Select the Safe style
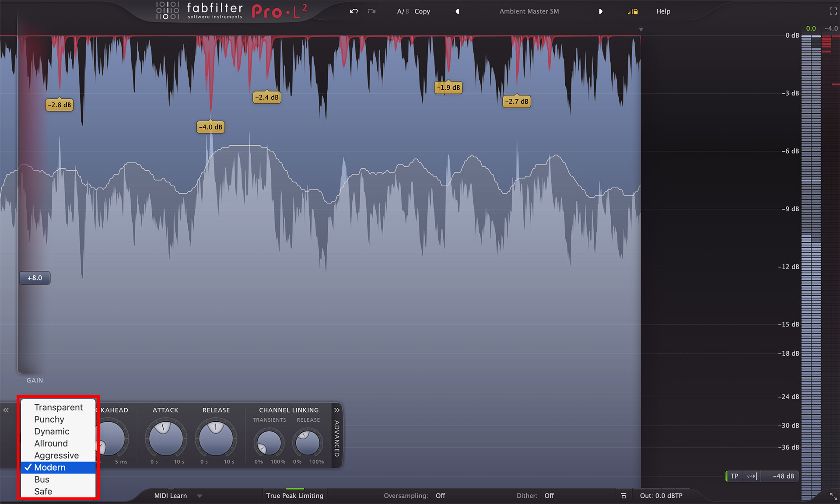Screen dimensions: 840x504 58,491
